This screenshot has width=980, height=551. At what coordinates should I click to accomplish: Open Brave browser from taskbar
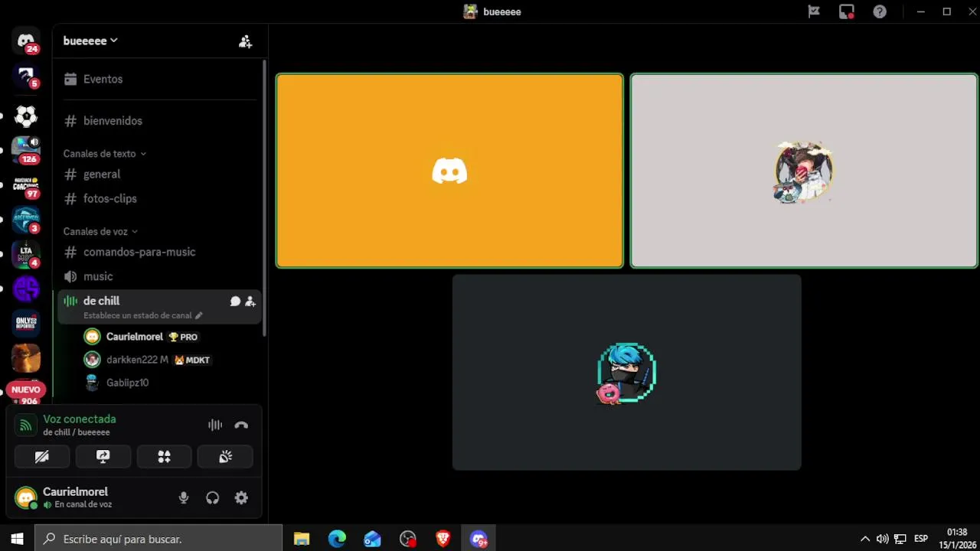443,540
